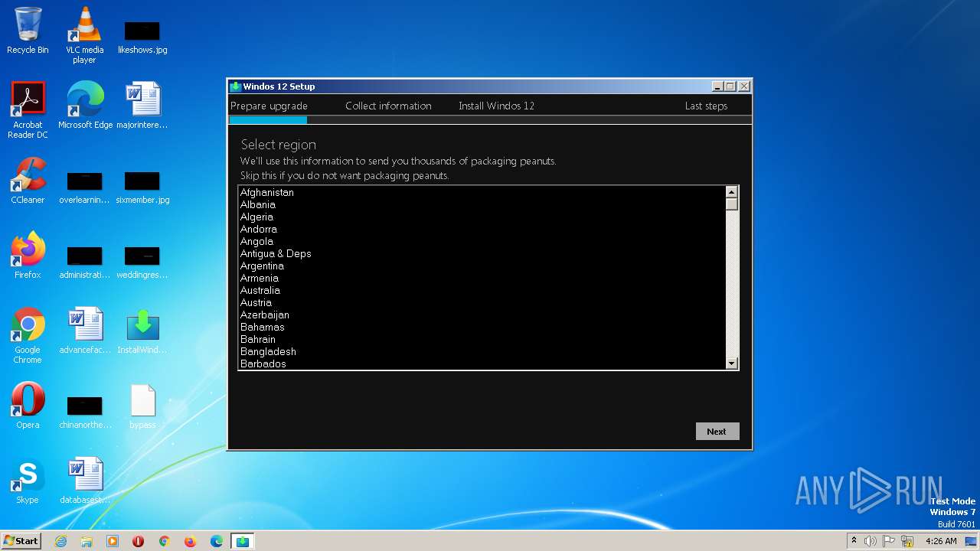Select Andorra in the region list

[482, 229]
